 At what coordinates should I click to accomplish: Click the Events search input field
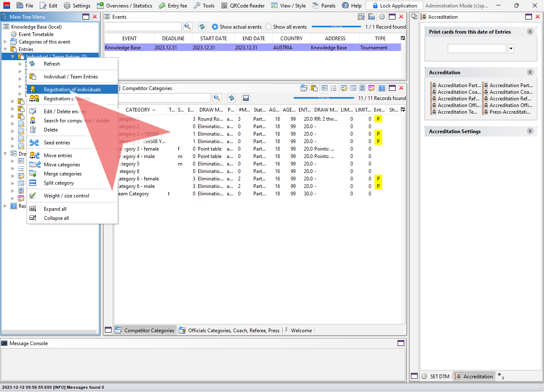coord(143,27)
